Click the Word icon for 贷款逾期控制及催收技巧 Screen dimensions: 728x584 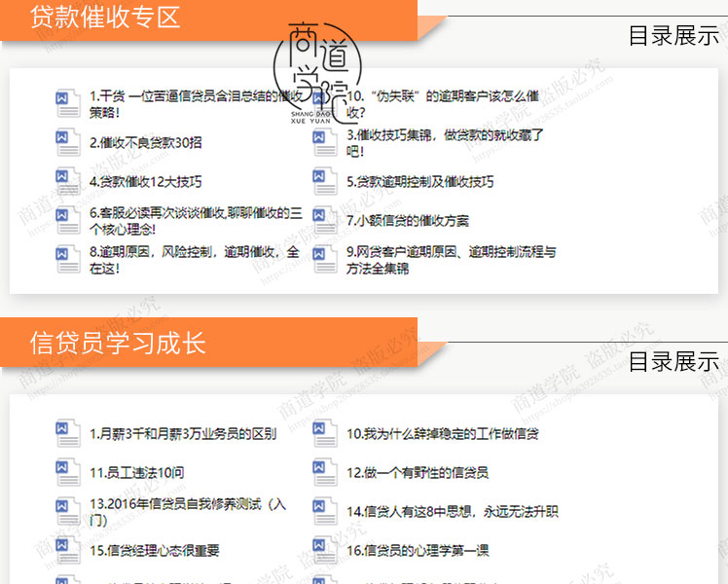click(x=325, y=181)
